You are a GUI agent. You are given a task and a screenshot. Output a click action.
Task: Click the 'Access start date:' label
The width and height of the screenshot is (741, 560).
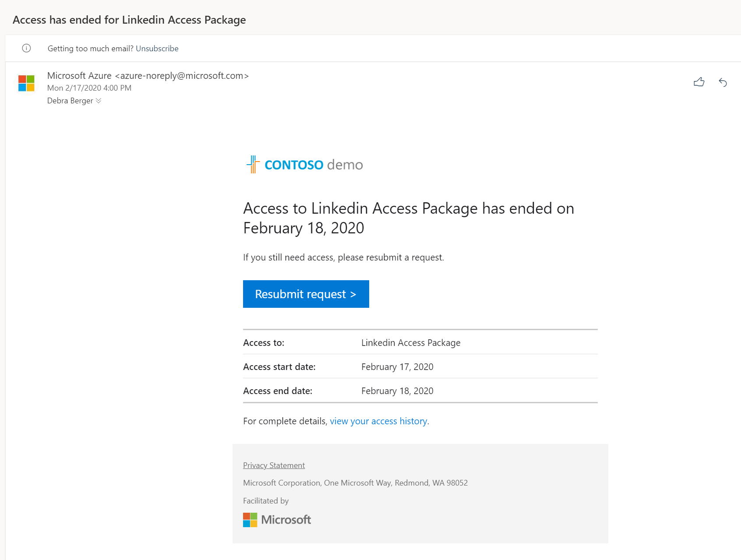(279, 367)
